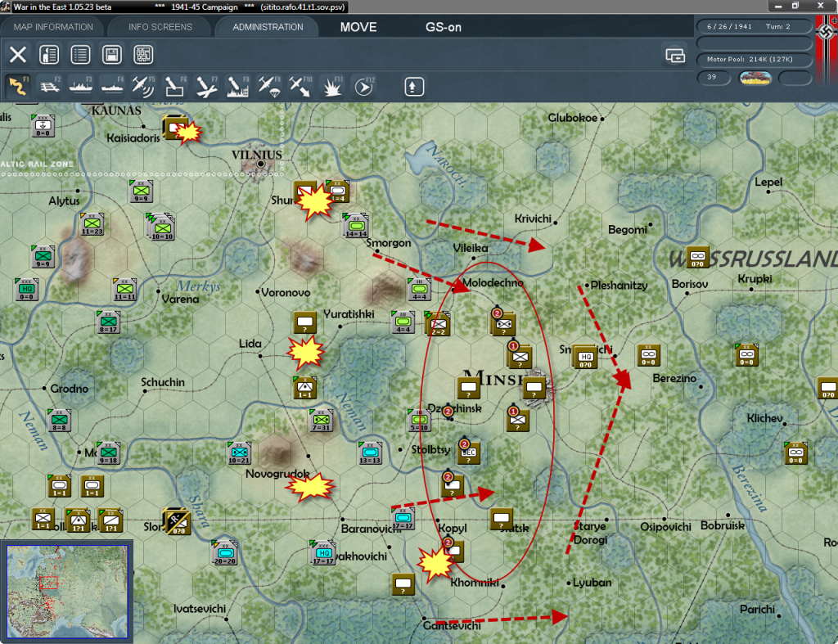Choose Air recon mode (F5)
This screenshot has height=644, width=838.
point(143,87)
